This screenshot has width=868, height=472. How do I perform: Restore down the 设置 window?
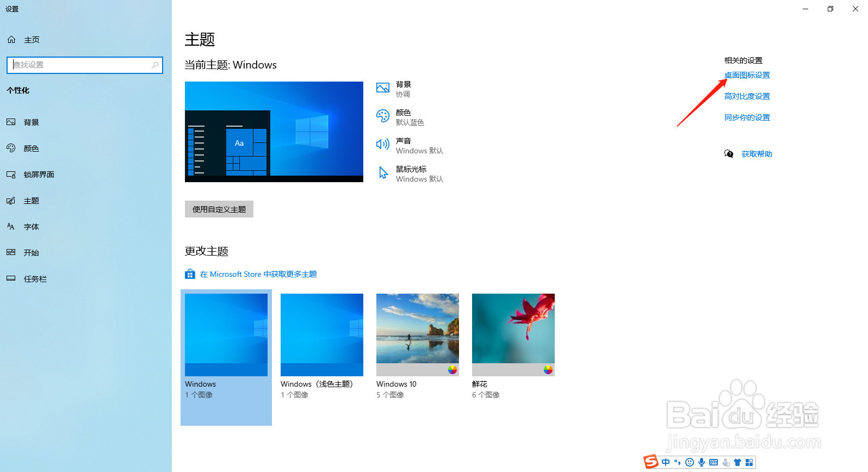click(x=830, y=9)
